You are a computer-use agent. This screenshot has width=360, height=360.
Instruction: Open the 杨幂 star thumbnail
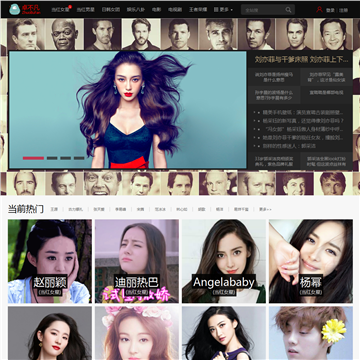click(311, 261)
